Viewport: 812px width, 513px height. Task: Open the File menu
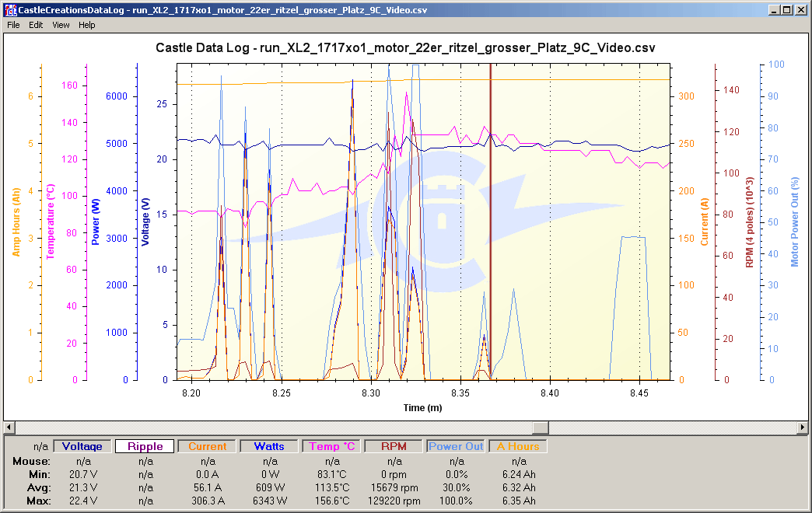(x=13, y=25)
